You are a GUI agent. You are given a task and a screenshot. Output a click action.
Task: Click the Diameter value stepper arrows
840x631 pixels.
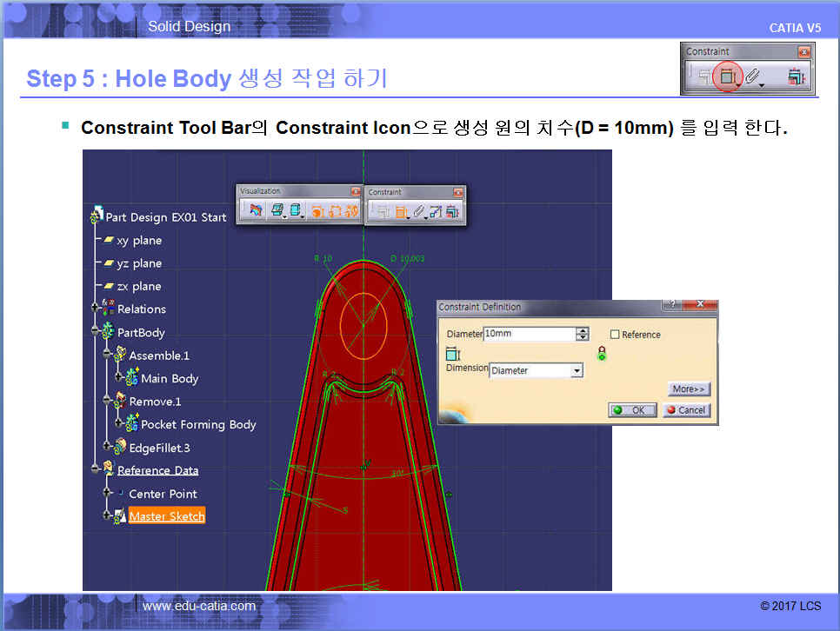point(582,335)
